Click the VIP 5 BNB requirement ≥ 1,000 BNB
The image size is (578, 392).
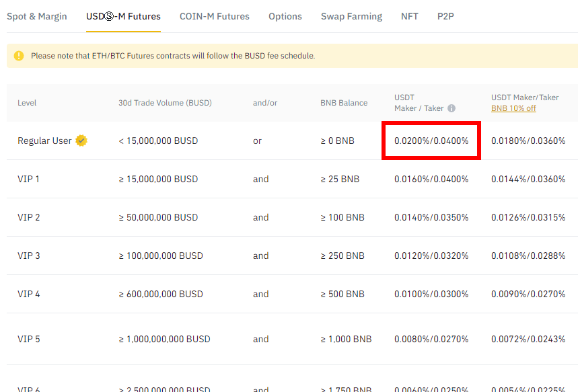click(x=346, y=340)
